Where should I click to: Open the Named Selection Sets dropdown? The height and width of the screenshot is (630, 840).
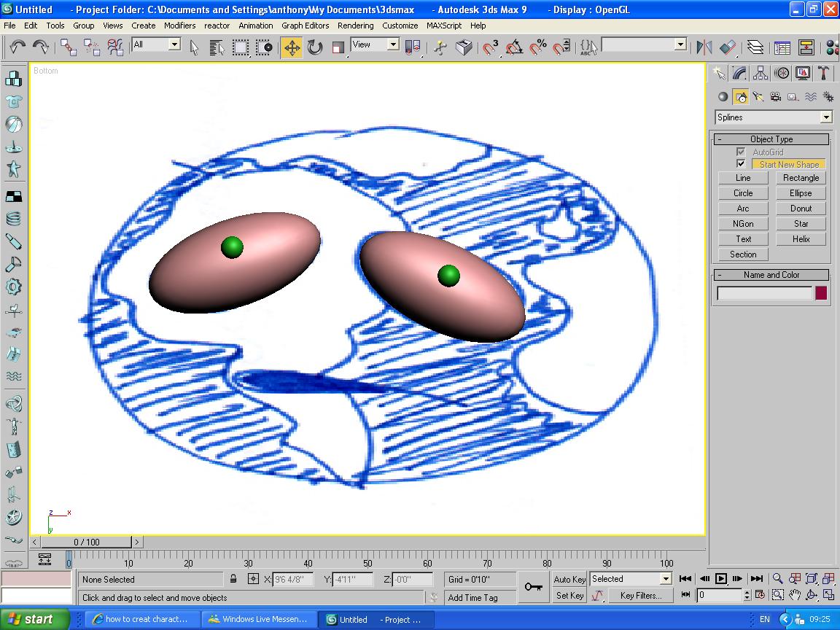pyautogui.click(x=644, y=44)
